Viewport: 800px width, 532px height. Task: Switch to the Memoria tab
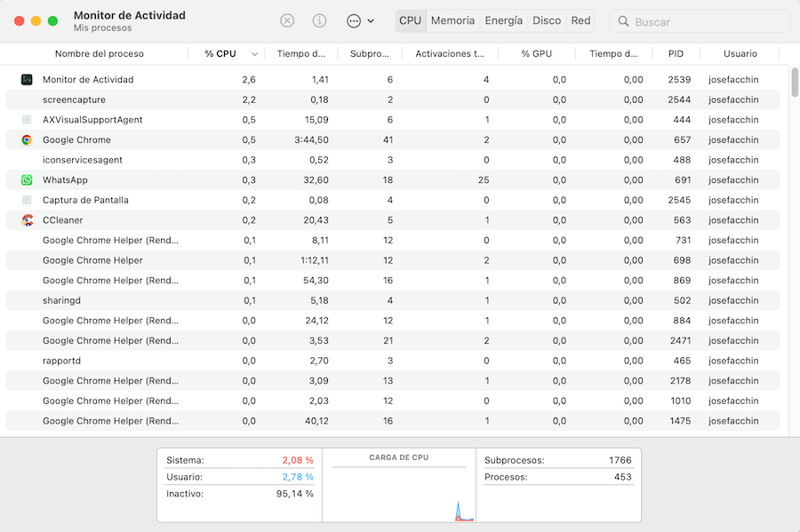tap(452, 21)
